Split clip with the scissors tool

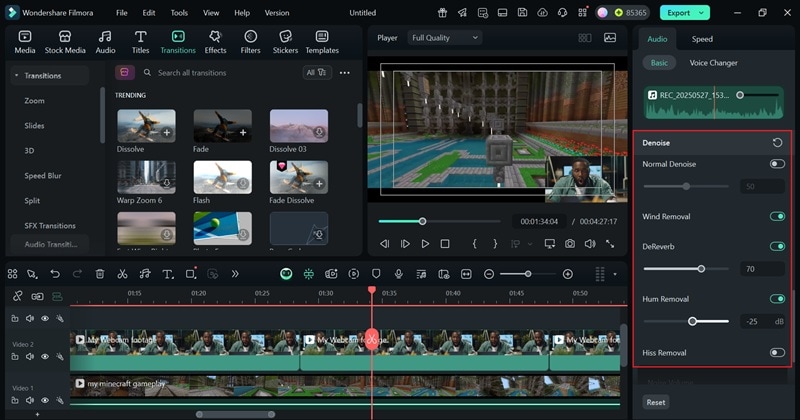click(x=122, y=274)
